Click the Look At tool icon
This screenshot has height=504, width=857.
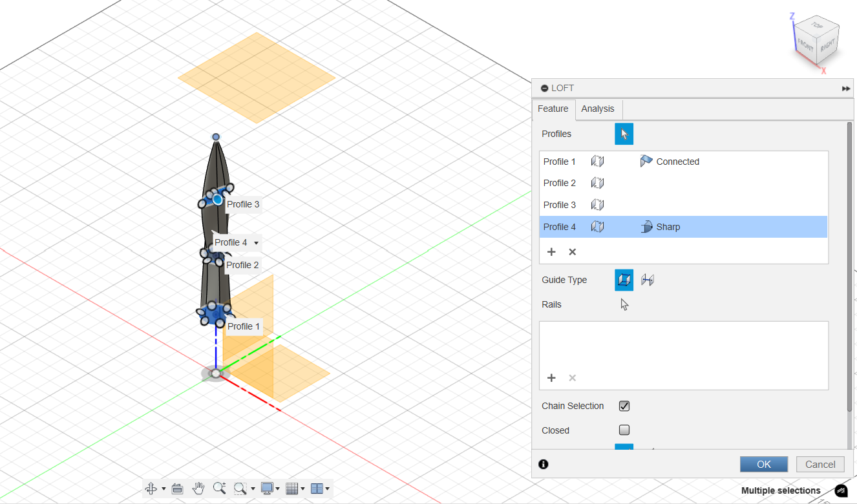[x=178, y=488]
